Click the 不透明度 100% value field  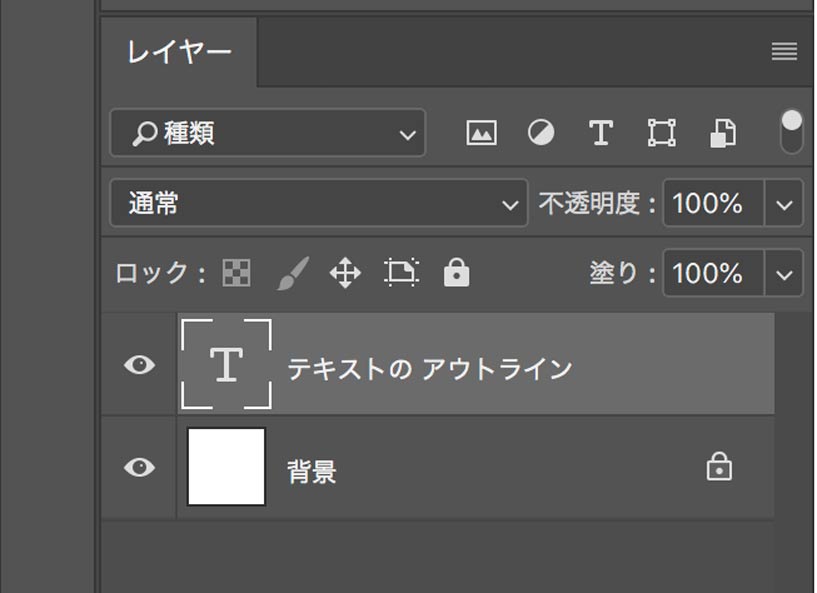click(713, 203)
